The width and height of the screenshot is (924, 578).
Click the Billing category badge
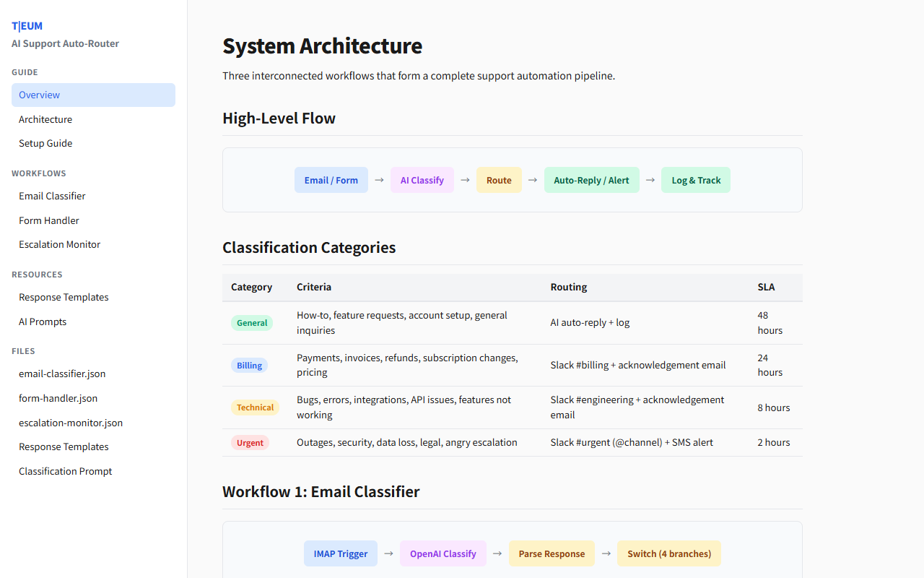point(249,365)
